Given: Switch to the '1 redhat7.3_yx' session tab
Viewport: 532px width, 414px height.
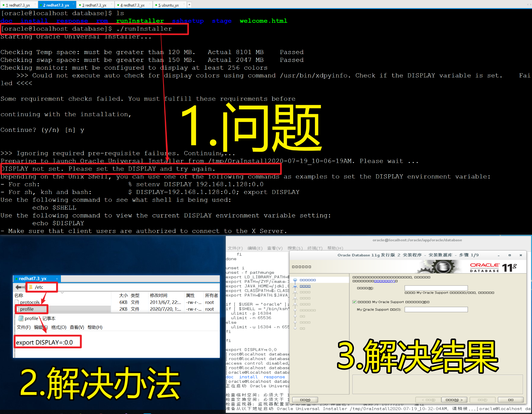Looking at the screenshot, I should pos(18,5).
